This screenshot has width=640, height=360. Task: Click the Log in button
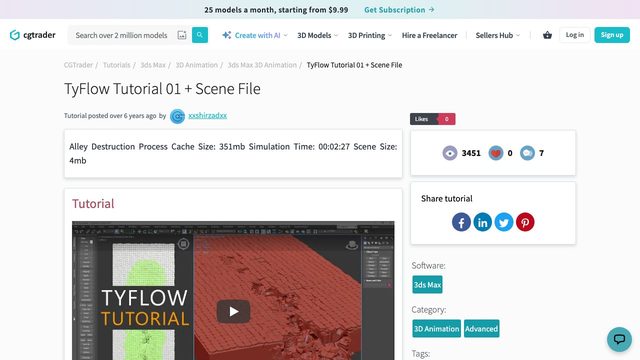[x=575, y=35]
